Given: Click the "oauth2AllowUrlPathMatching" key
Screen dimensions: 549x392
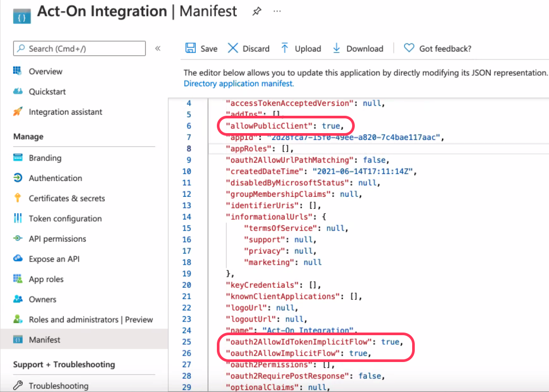Looking at the screenshot, I should (290, 160).
